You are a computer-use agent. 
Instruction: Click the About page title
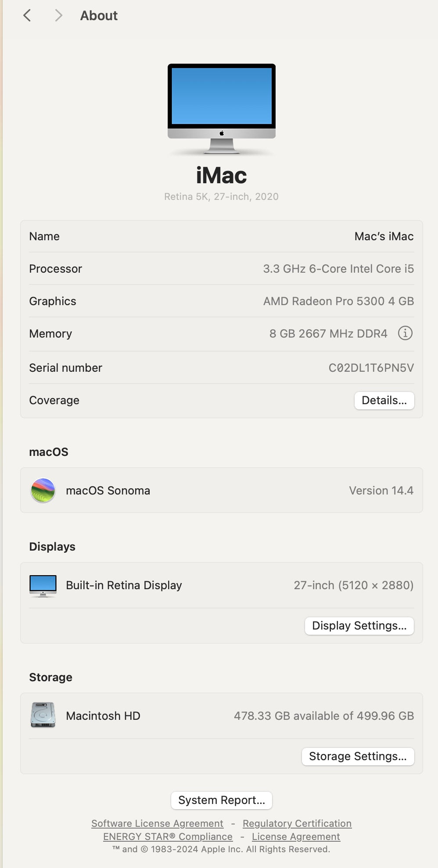[99, 16]
